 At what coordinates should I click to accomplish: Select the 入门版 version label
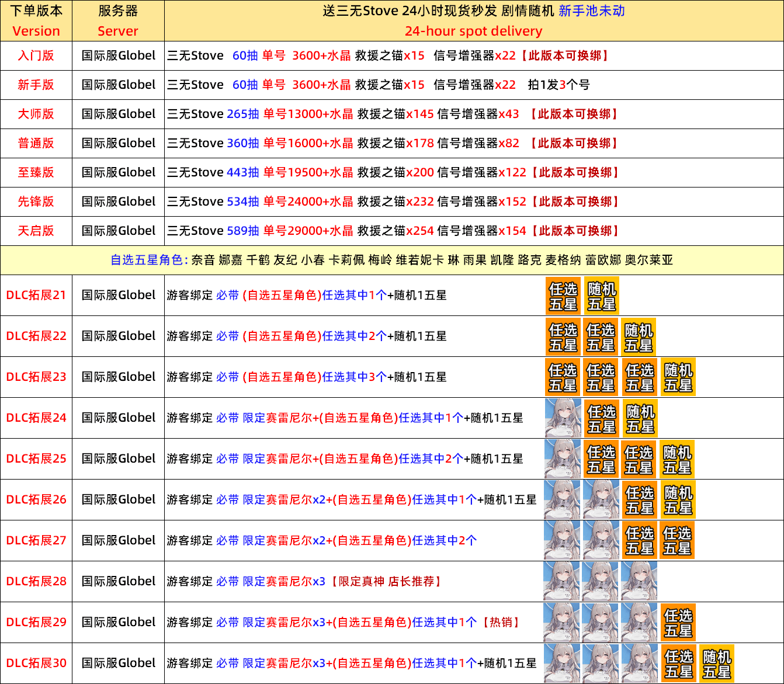[36, 55]
